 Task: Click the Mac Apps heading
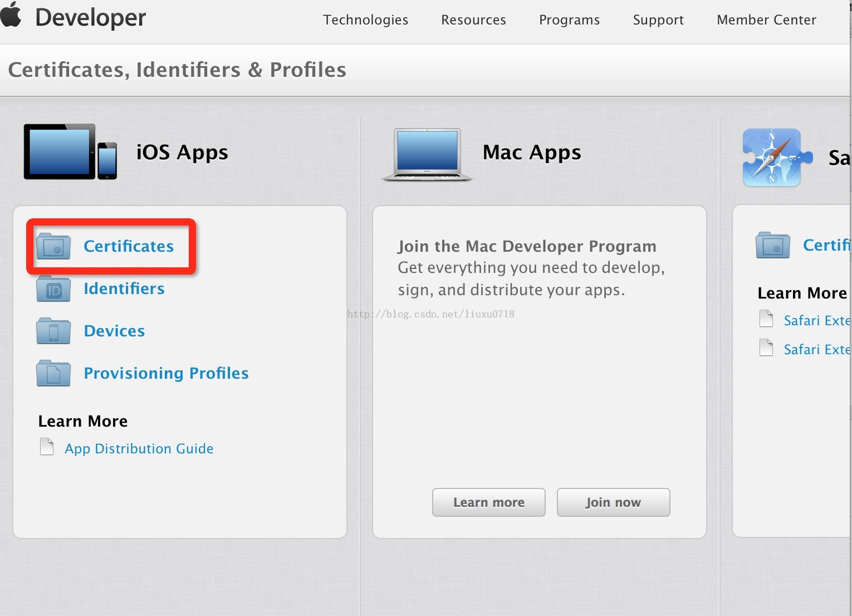tap(532, 153)
